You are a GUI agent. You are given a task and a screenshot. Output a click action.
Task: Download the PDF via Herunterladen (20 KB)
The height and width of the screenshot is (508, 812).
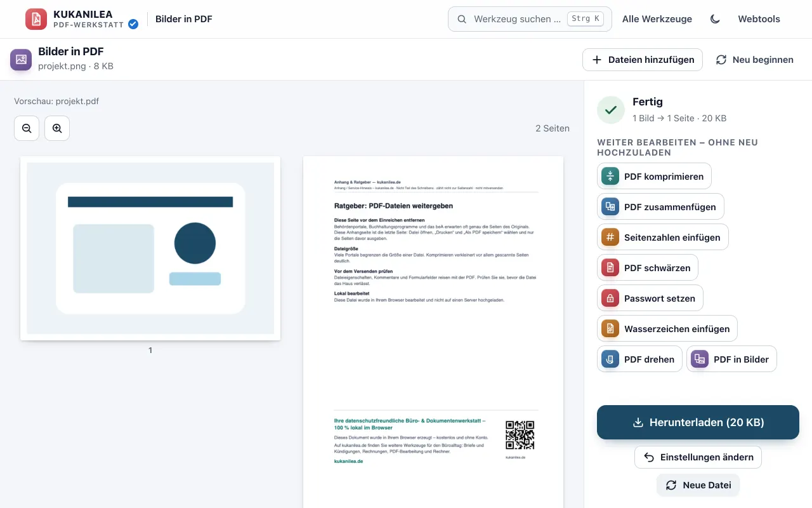point(698,422)
